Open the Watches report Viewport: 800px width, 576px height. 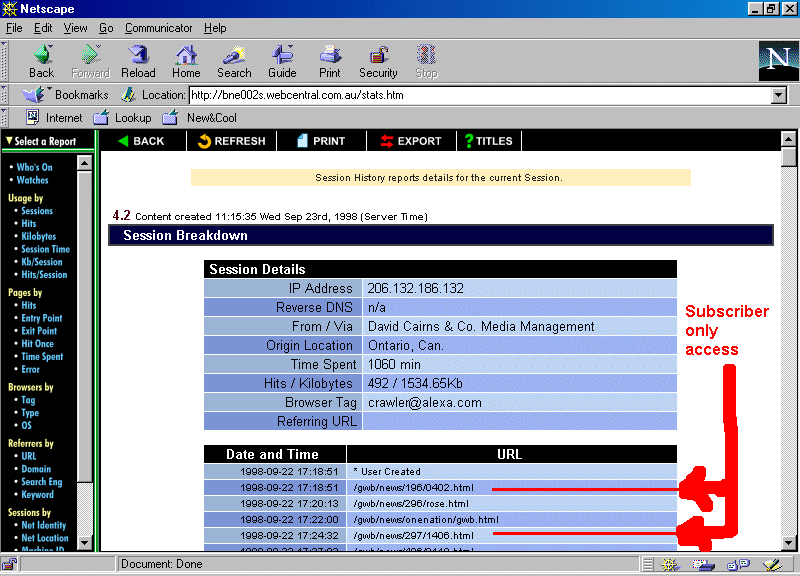[x=32, y=180]
